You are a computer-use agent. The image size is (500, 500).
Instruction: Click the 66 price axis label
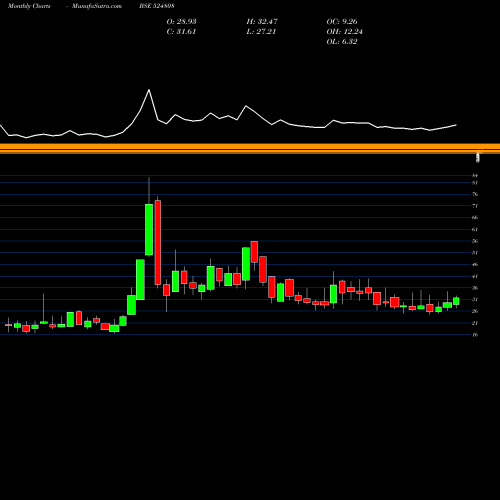475,218
